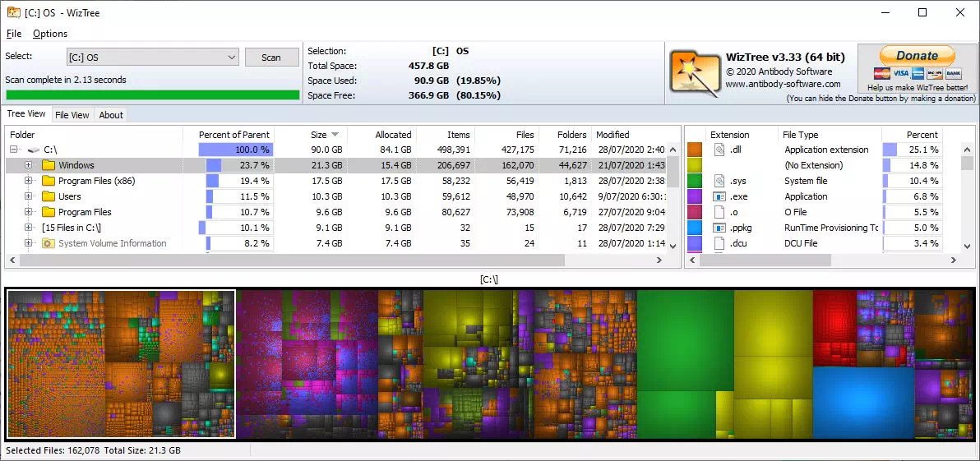This screenshot has height=461, width=980.
Task: Open the About tab
Action: point(111,115)
